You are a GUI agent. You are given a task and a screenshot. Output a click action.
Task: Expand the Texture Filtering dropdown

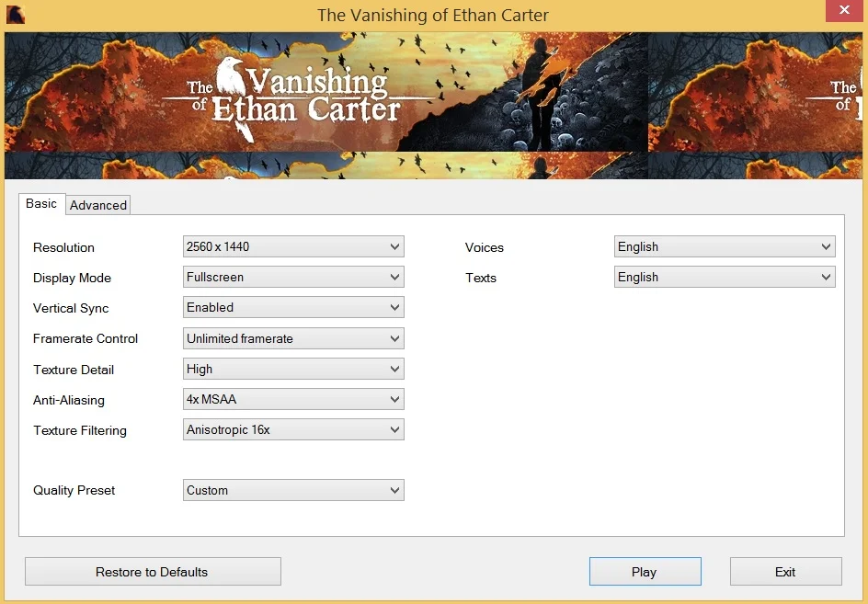(x=293, y=429)
